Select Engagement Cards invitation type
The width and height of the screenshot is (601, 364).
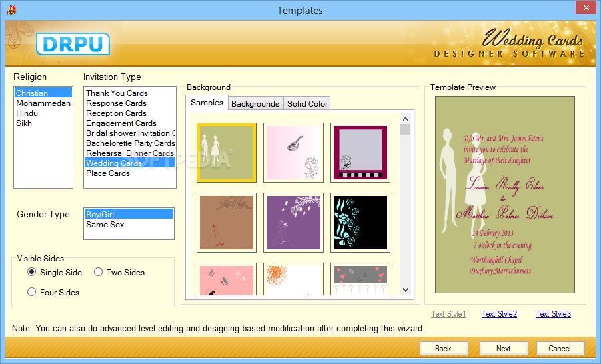[x=130, y=123]
